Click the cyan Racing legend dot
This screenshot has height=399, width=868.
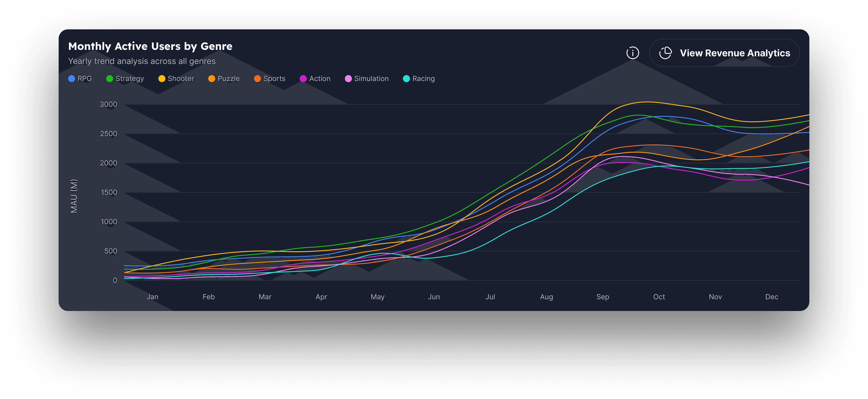[x=406, y=78]
